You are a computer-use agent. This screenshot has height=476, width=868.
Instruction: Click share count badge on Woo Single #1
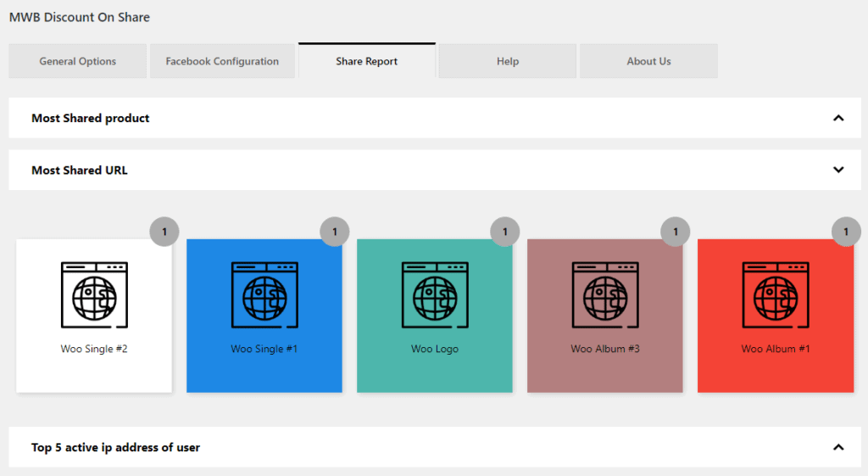click(x=335, y=232)
